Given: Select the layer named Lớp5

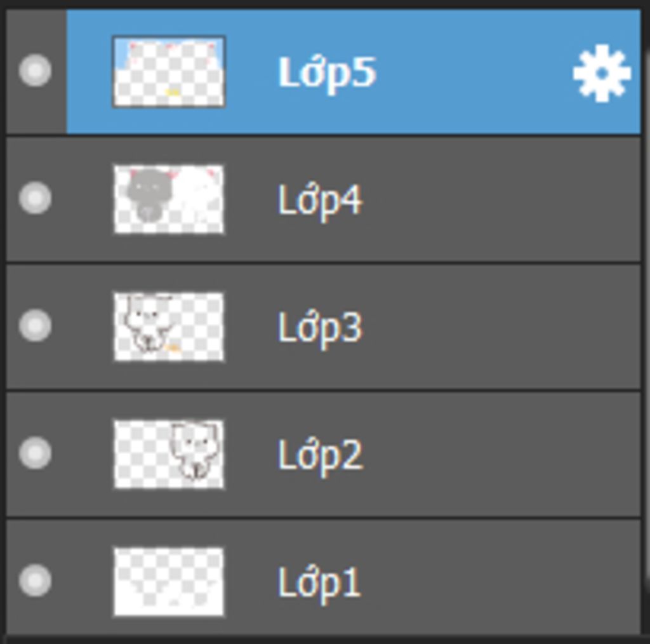Looking at the screenshot, I should point(327,74).
